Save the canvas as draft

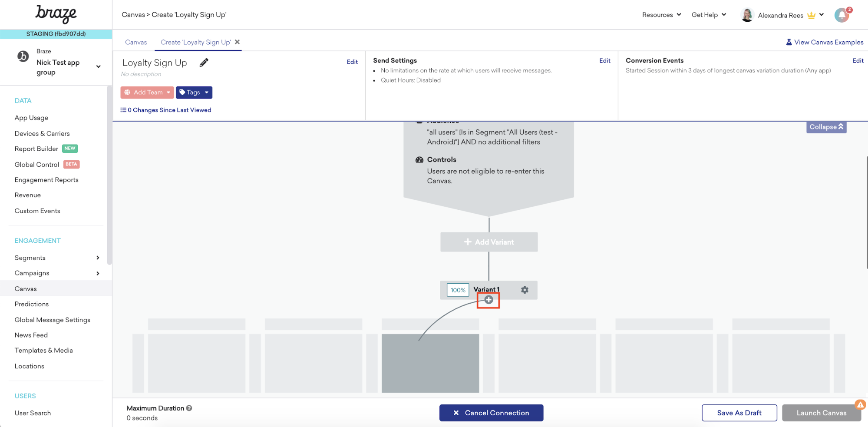pyautogui.click(x=739, y=413)
